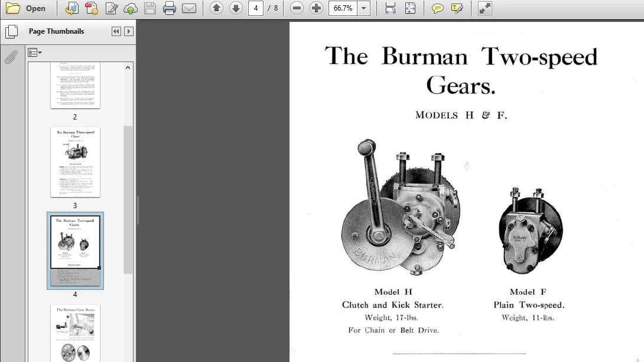Click the Open button label
This screenshot has width=644, height=362.
click(x=35, y=9)
